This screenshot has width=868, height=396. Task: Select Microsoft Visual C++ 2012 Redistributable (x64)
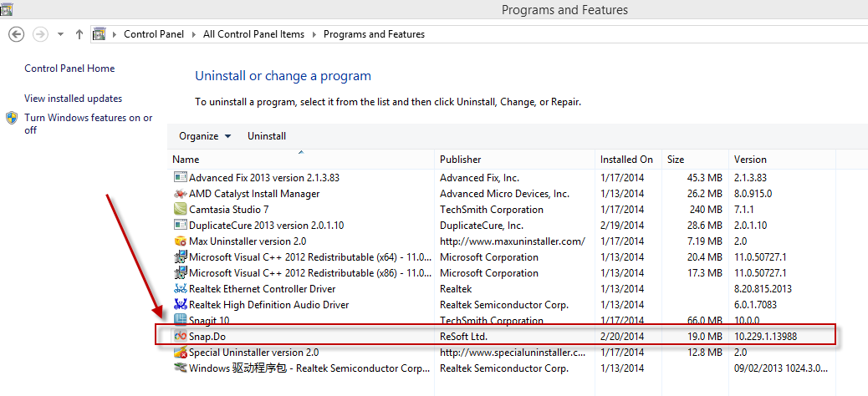(309, 257)
